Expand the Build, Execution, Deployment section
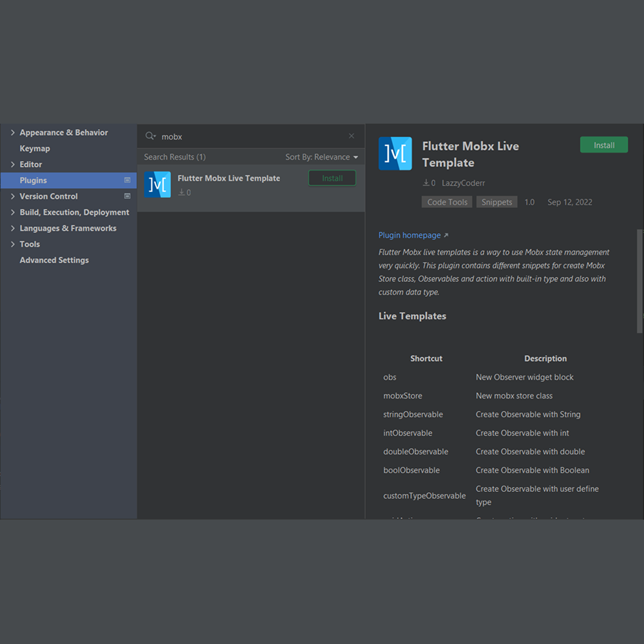This screenshot has width=644, height=644. 12,212
